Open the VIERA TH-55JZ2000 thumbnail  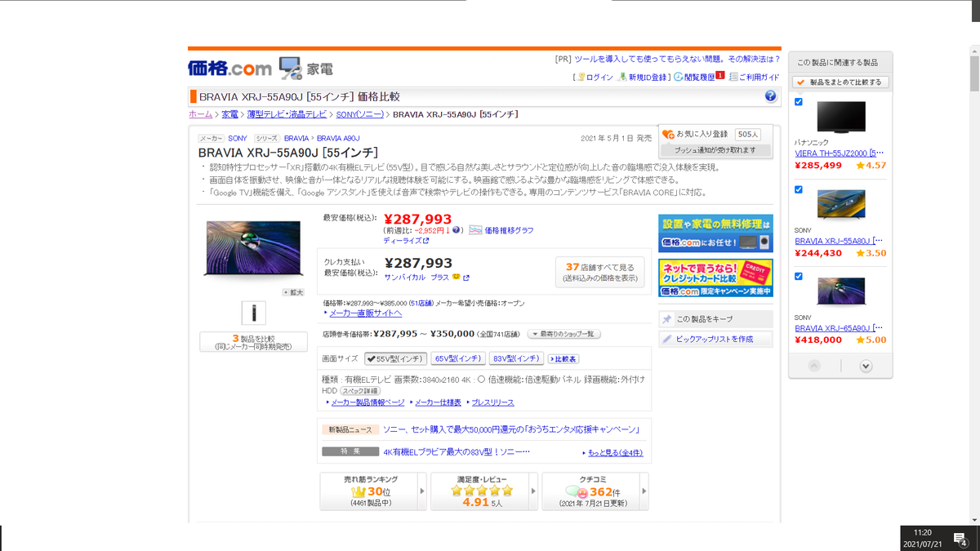pos(840,118)
